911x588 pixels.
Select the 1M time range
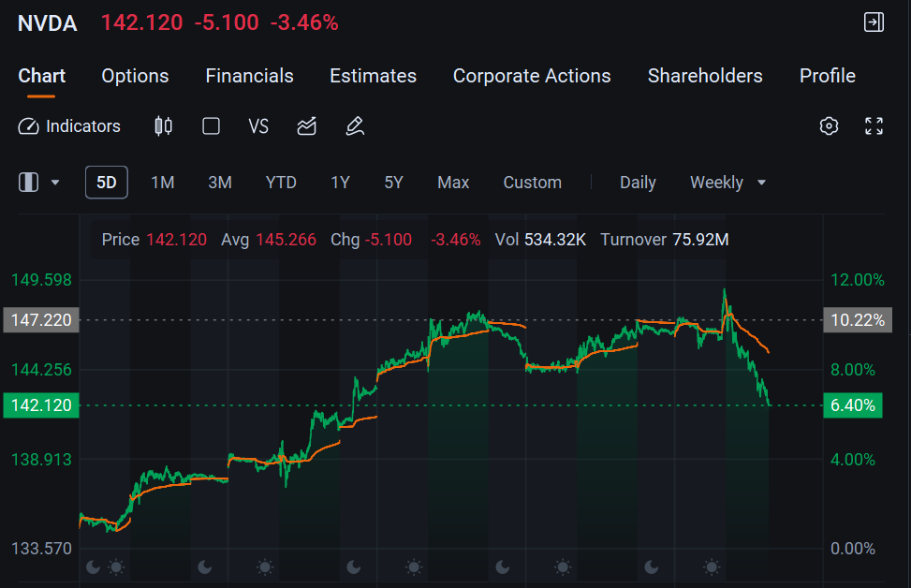click(x=163, y=183)
